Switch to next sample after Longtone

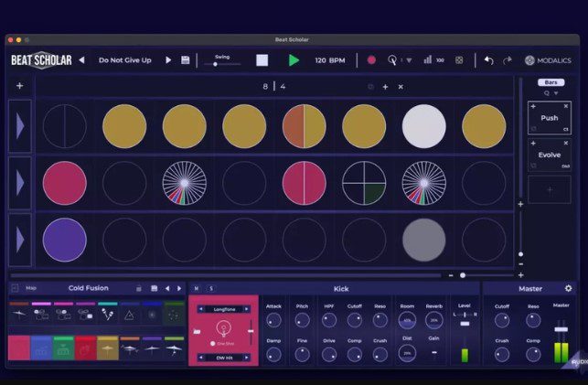[x=246, y=309]
